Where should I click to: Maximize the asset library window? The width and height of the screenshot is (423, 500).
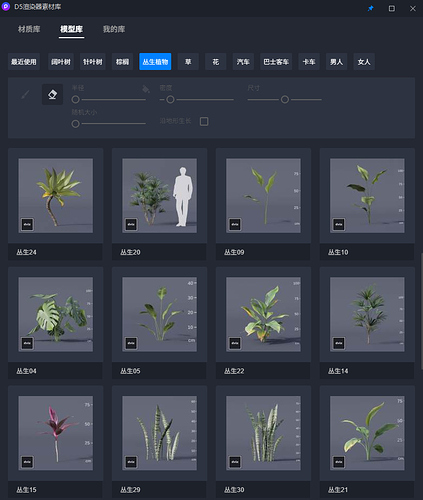pyautogui.click(x=392, y=8)
